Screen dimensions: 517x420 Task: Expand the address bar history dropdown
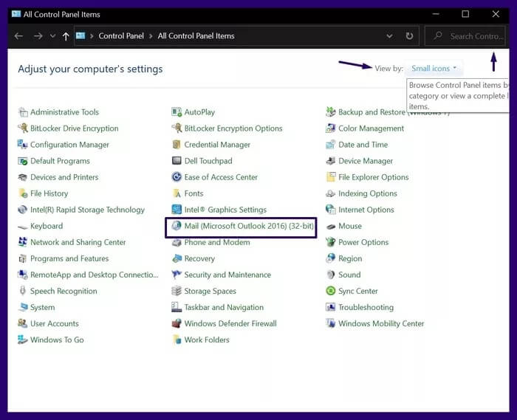389,36
